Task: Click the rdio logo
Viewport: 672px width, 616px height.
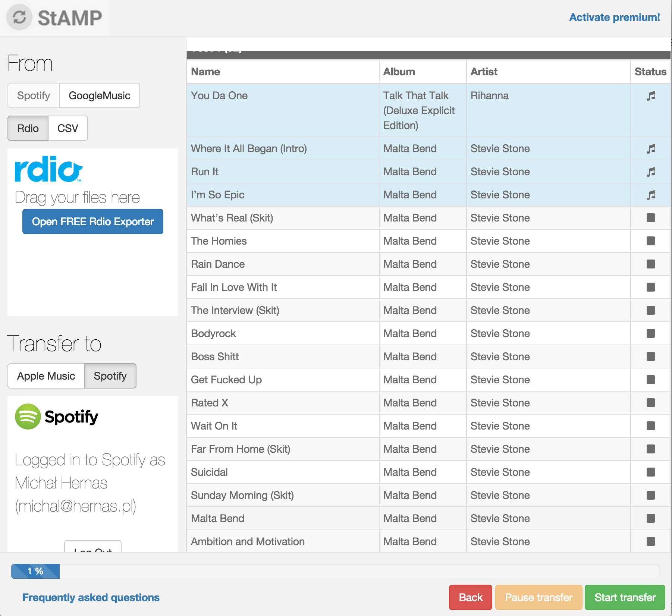Action: click(48, 169)
